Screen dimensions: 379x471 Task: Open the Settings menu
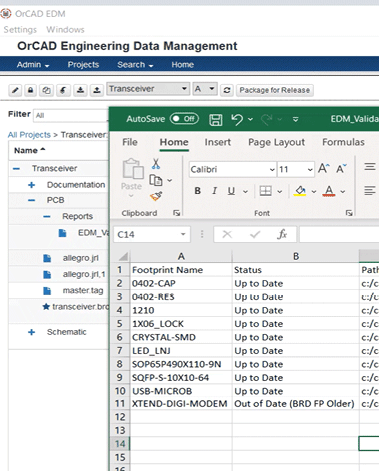click(x=20, y=30)
